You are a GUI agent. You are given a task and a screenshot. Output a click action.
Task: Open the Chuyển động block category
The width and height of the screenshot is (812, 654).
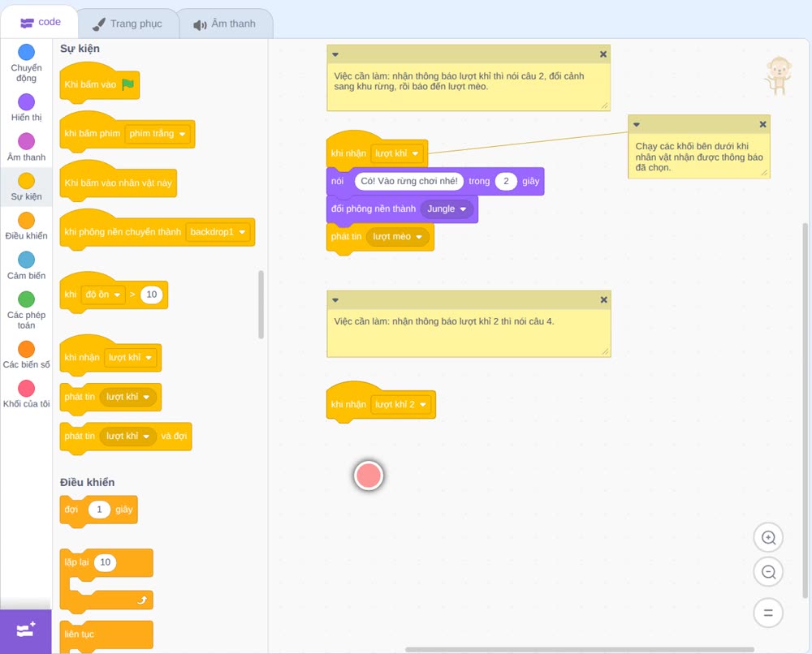coord(26,63)
